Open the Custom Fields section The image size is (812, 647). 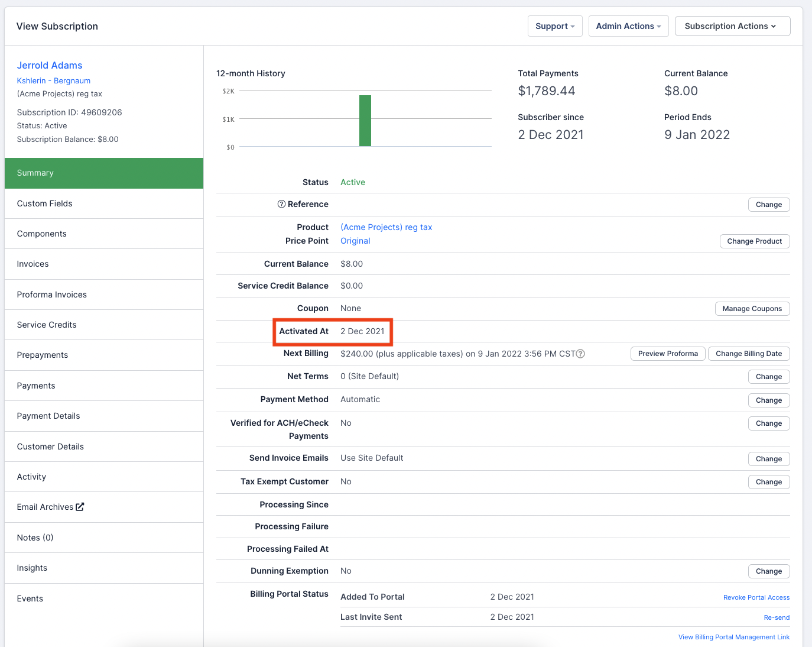(x=45, y=203)
